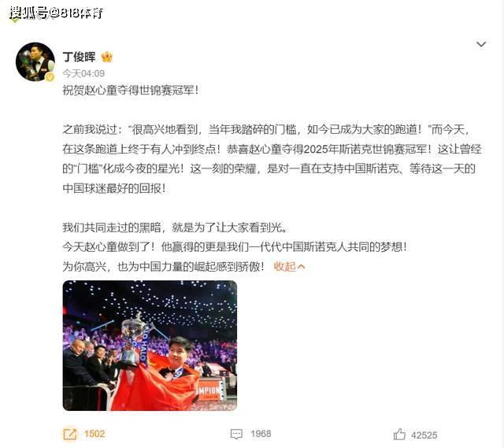This screenshot has width=504, height=448.
Task: Open the attached trophy photo thumbnail
Action: (x=150, y=346)
